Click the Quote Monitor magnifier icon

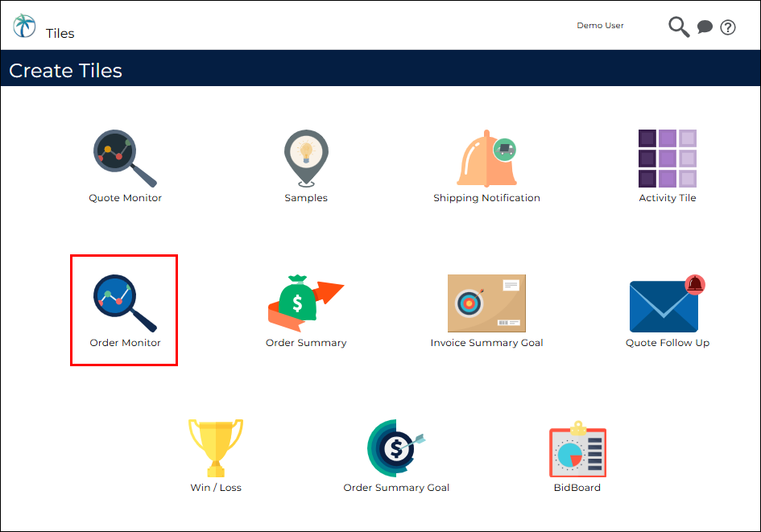[125, 158]
